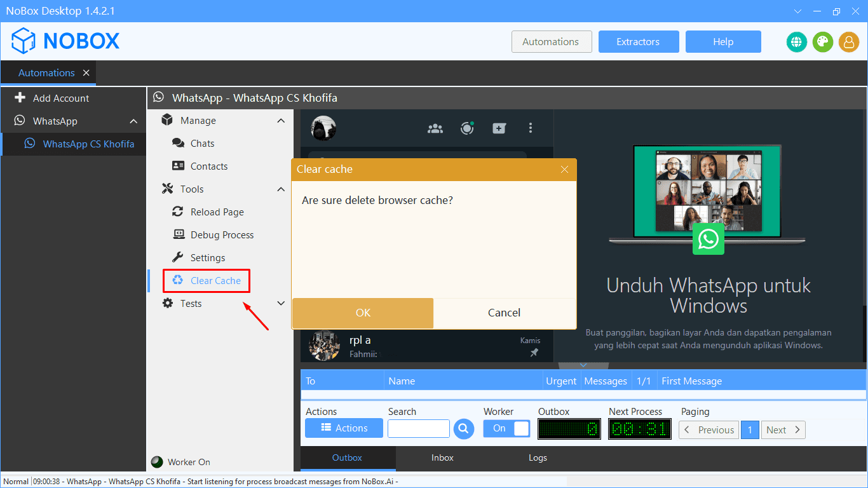Open the account profile icon top right
This screenshot has height=488, width=868.
click(849, 42)
